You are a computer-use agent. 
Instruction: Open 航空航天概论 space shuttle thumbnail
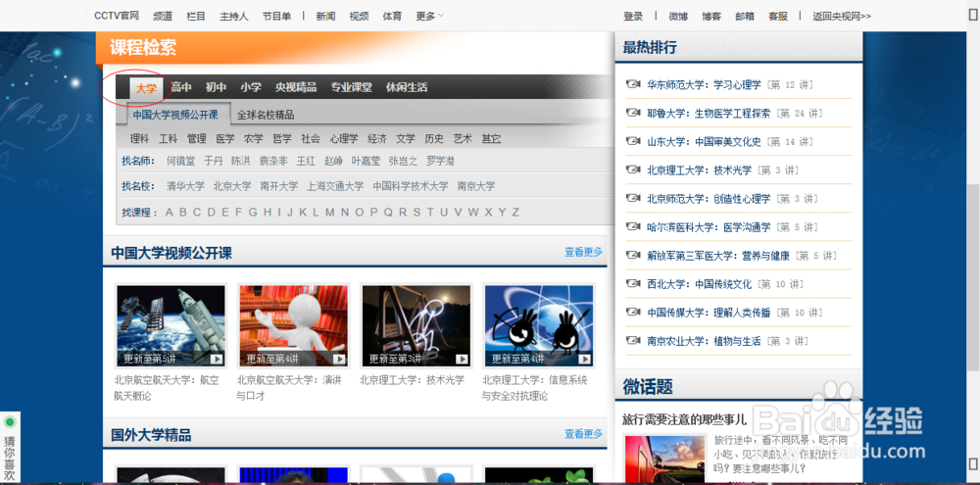pos(171,325)
